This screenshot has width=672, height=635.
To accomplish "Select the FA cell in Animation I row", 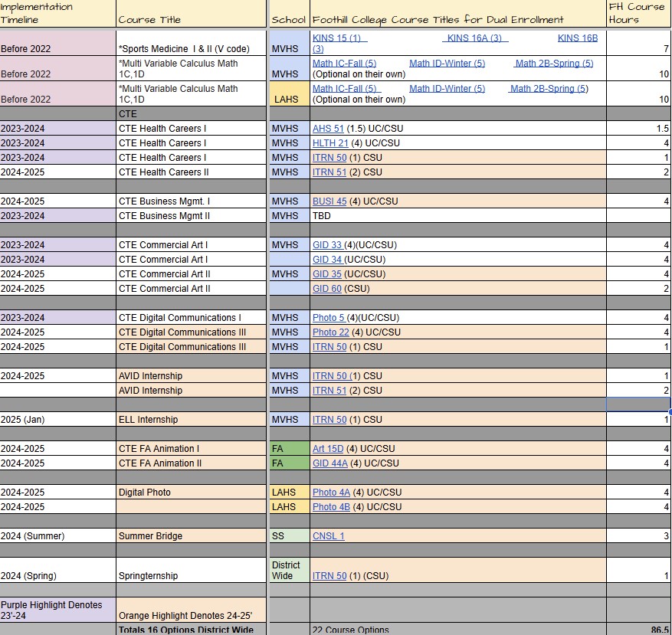I will point(290,449).
